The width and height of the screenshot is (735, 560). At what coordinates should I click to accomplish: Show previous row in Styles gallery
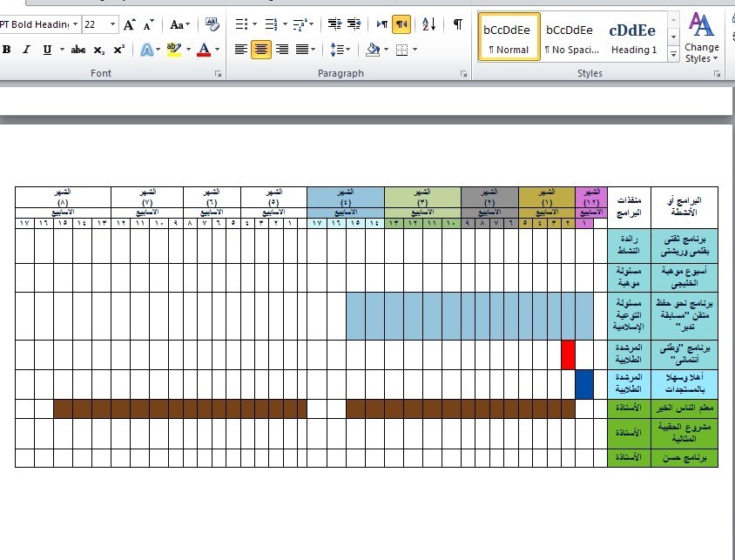[x=673, y=20]
